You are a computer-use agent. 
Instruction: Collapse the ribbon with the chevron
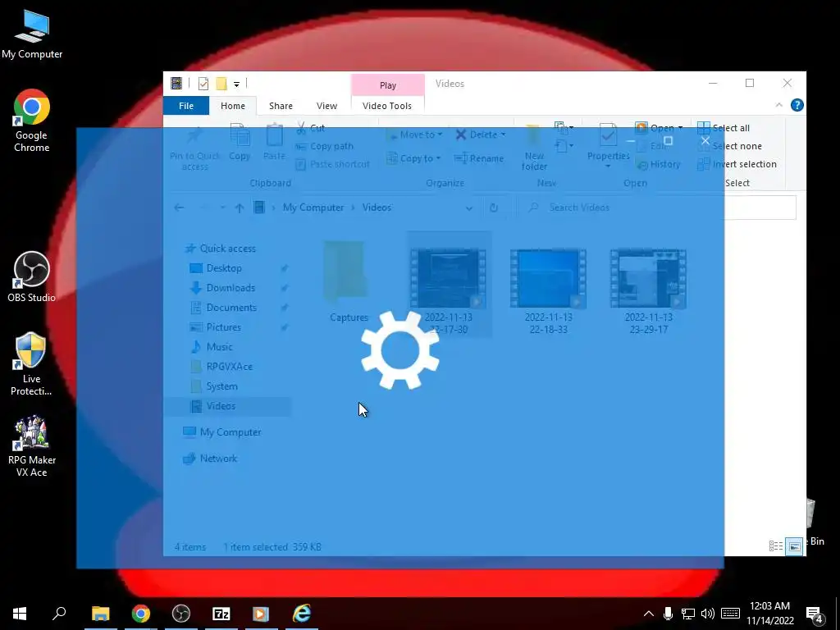pyautogui.click(x=779, y=106)
